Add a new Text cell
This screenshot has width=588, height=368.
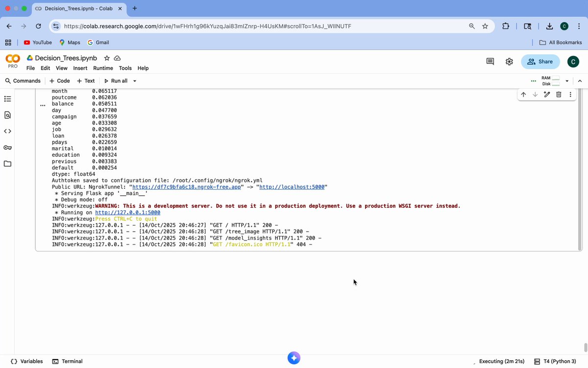click(86, 81)
